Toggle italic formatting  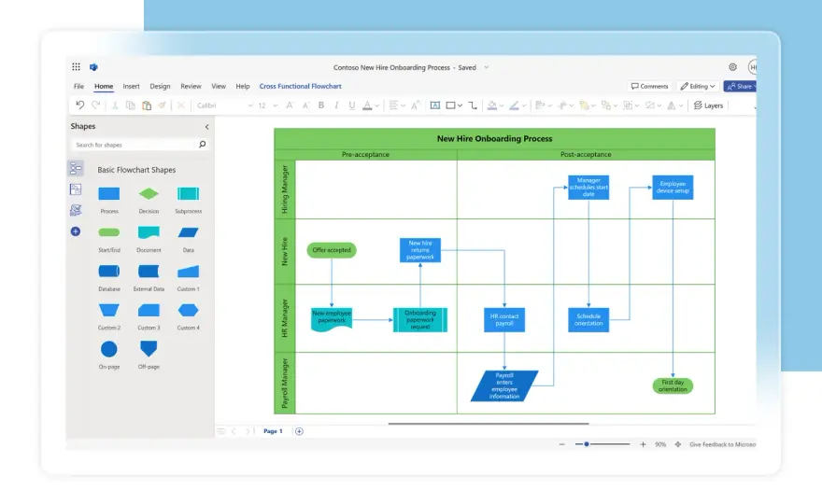tap(336, 105)
